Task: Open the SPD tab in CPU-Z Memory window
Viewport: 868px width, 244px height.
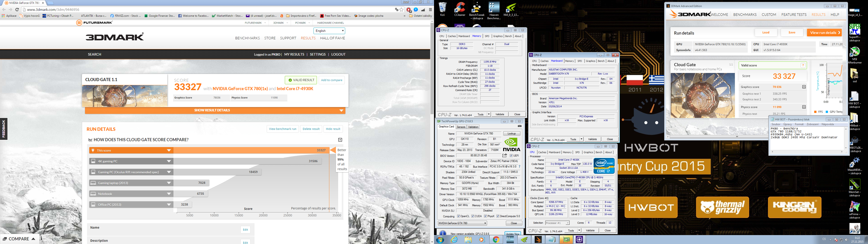Action: (487, 36)
